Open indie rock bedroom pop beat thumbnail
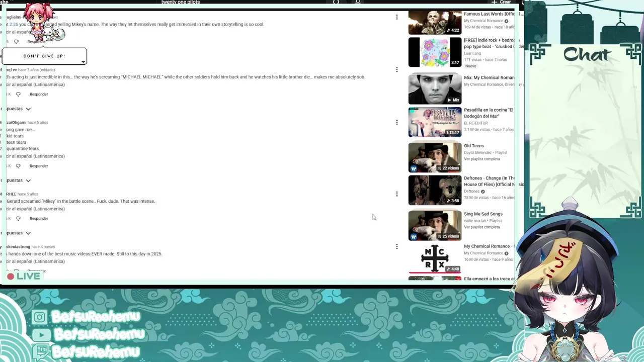Viewport: 644px width, 362px height. point(435,52)
